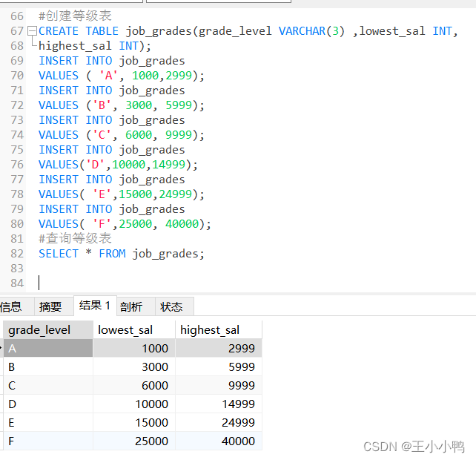The image size is (476, 460).
Task: Click the SELECT keyword on line 82
Action: tap(59, 254)
